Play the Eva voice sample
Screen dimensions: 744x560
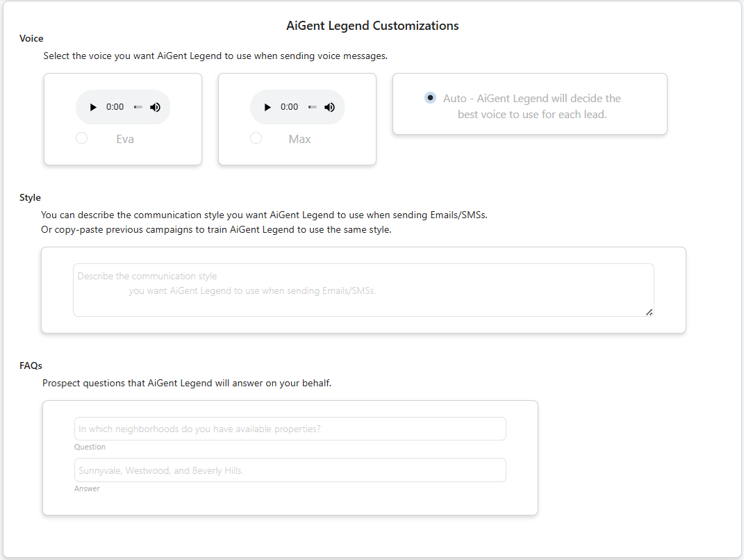(x=93, y=107)
